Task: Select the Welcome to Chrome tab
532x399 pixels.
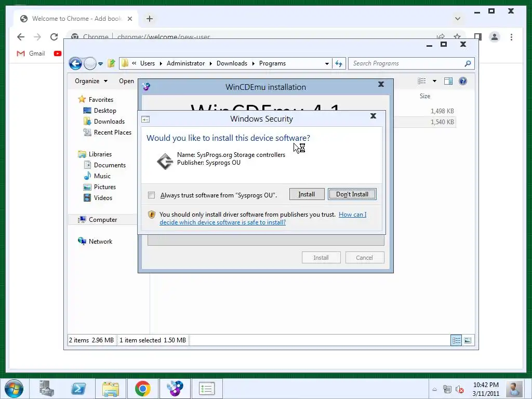Action: (x=76, y=19)
